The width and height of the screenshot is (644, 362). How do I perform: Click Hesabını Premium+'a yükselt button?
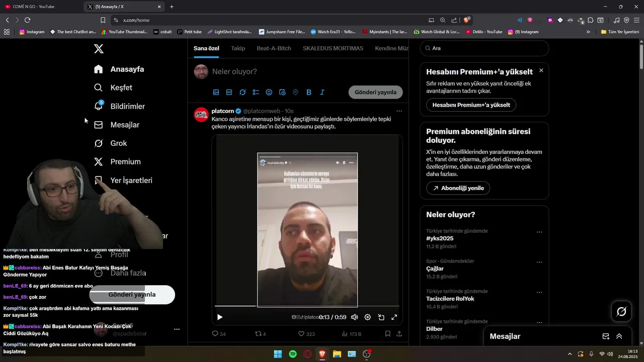pyautogui.click(x=471, y=105)
